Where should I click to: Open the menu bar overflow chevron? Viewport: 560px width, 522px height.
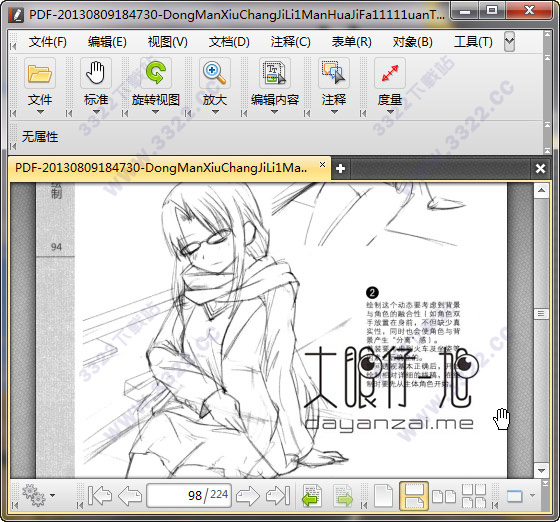509,41
